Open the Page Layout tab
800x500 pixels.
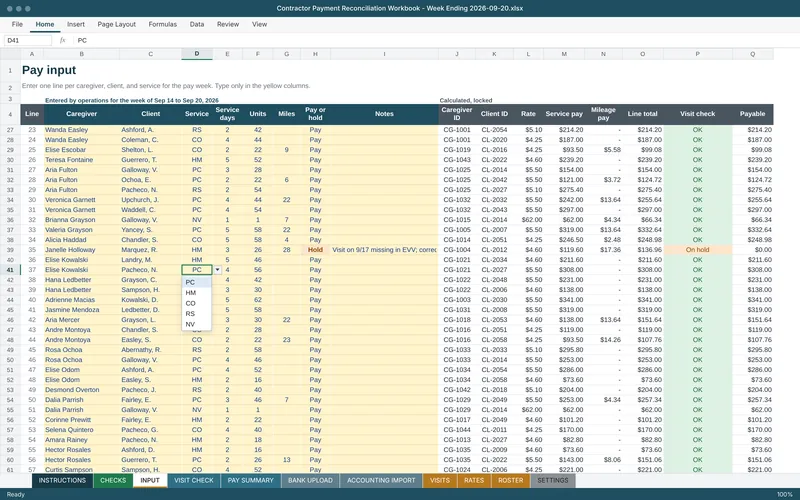(x=116, y=24)
